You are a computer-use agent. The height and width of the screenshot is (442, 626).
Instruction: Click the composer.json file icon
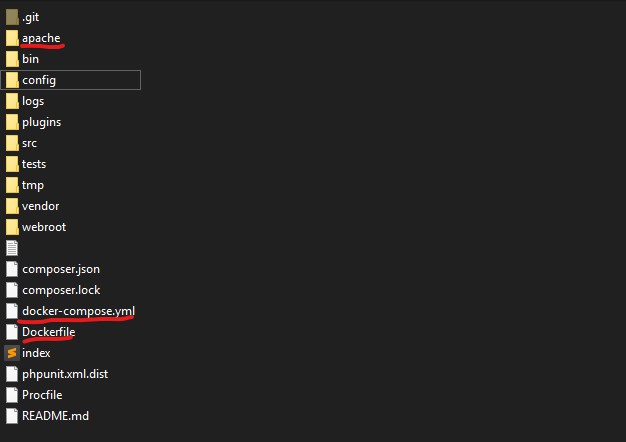tap(12, 269)
